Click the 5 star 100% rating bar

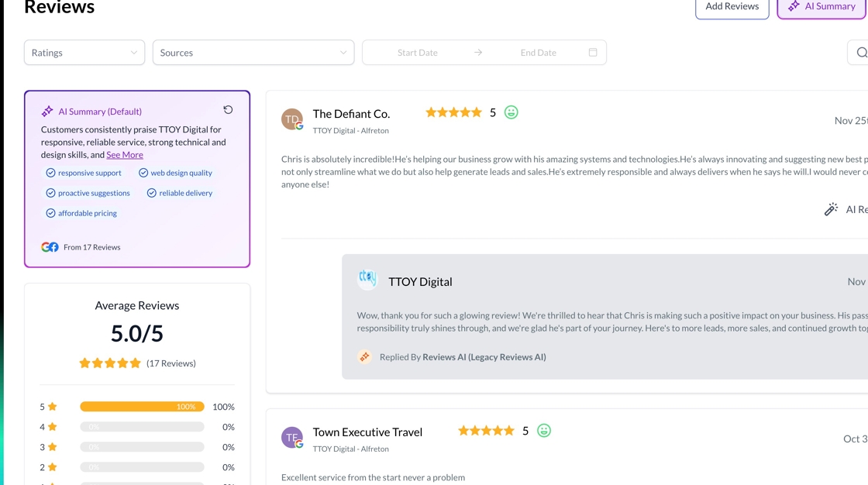[x=143, y=407]
